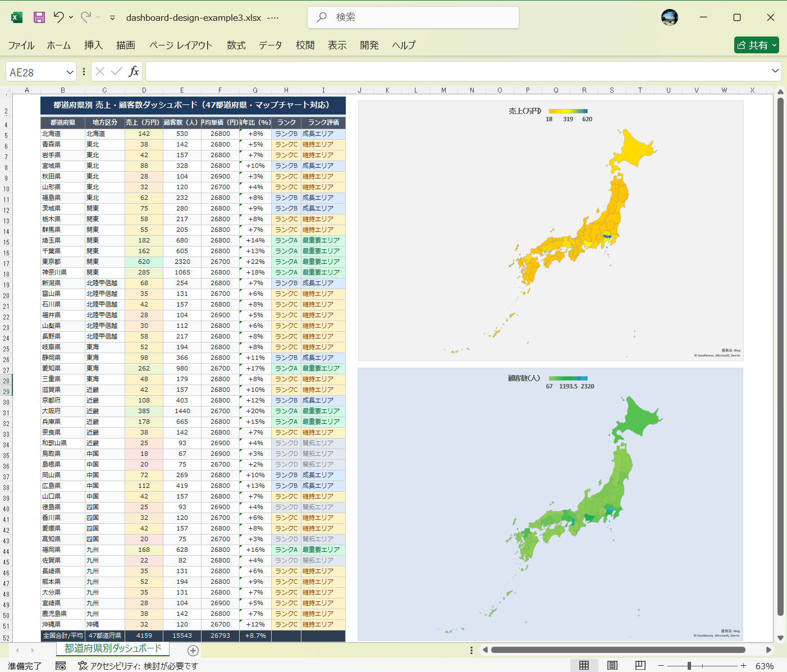Select the 顧客数(人) map chart
The width and height of the screenshot is (787, 672).
coord(551,504)
